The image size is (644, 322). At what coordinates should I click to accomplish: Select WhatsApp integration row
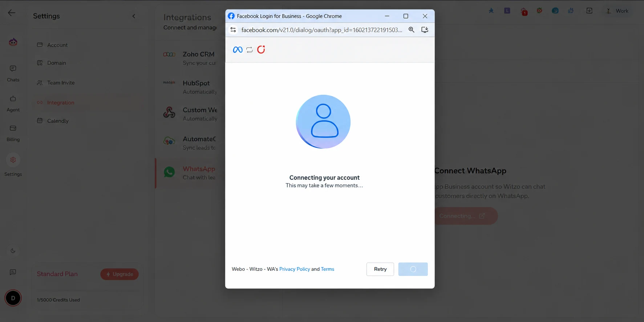(x=190, y=173)
